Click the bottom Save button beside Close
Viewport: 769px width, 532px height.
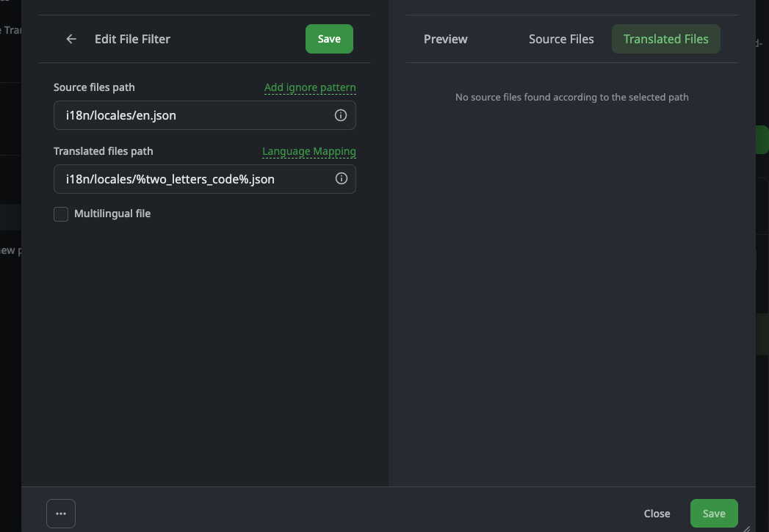click(714, 514)
